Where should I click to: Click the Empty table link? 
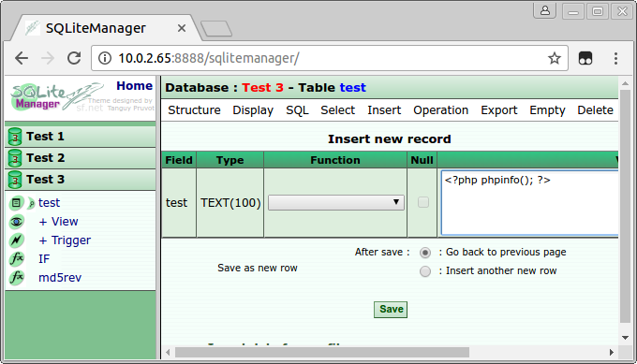point(547,110)
